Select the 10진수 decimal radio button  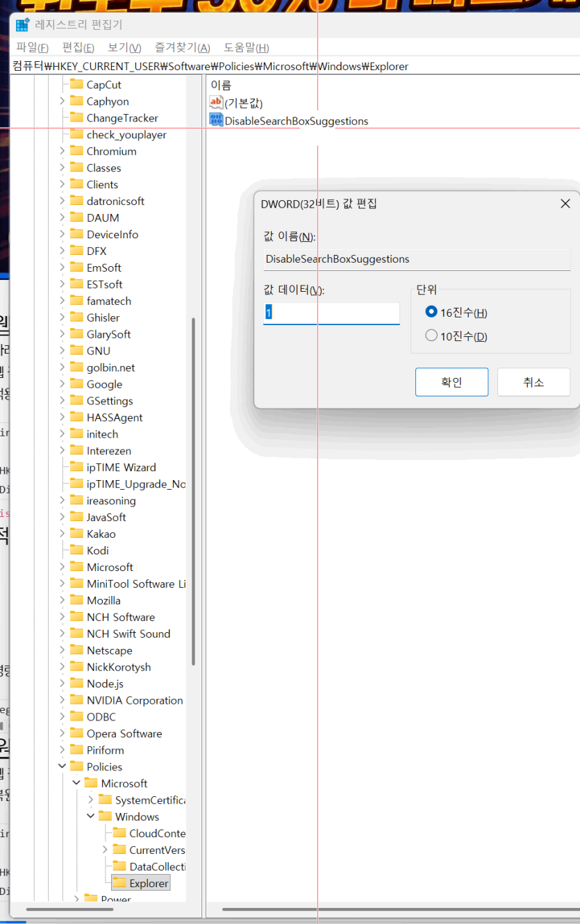[431, 336]
